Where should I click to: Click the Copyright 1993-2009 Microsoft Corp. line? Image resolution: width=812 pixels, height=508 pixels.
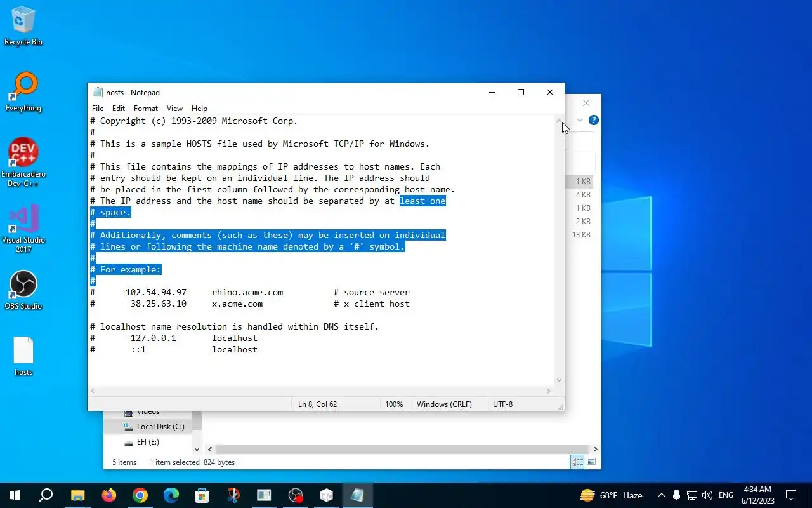point(193,121)
